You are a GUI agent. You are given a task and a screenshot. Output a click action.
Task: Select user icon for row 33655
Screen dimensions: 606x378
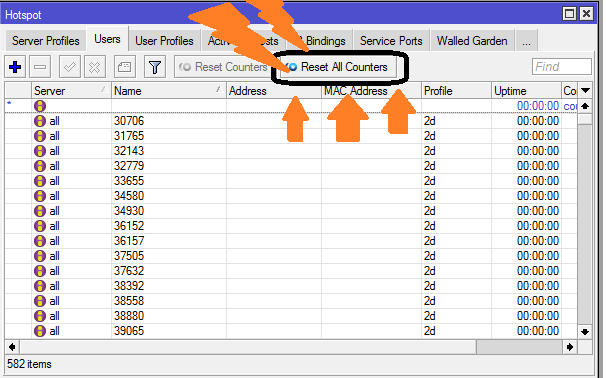coord(40,181)
